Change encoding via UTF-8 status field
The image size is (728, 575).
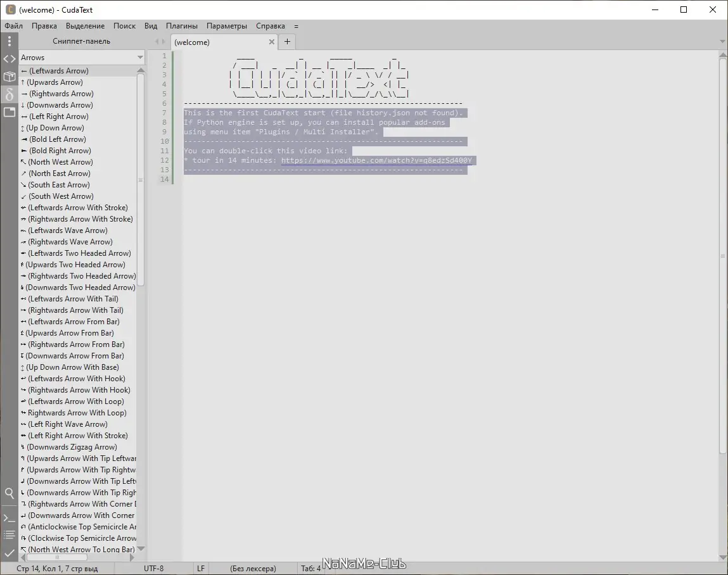tap(154, 569)
